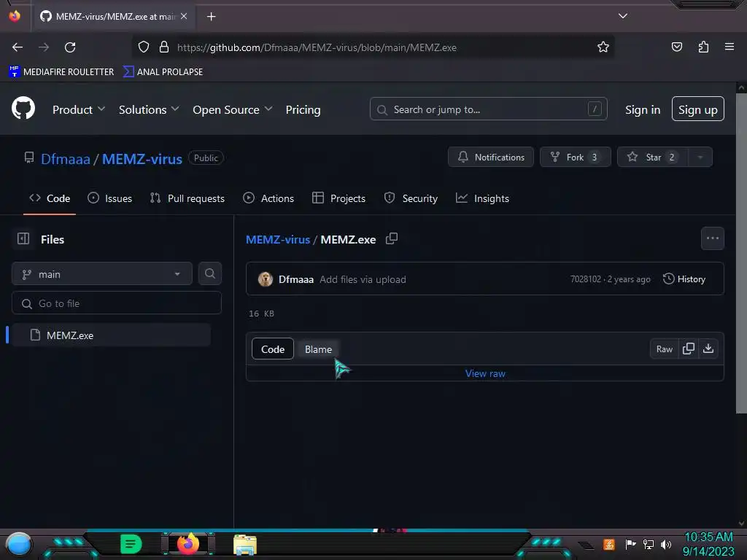Open the Projects tab
Image resolution: width=747 pixels, height=560 pixels.
338,198
